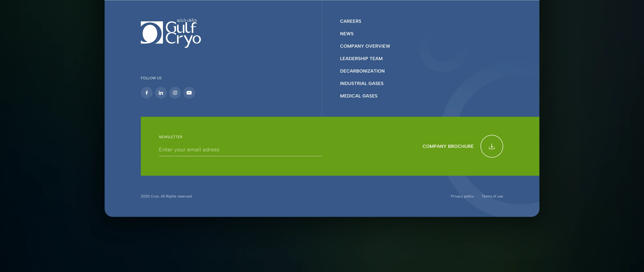Open Industrial Gases section
Image resolution: width=644 pixels, height=272 pixels.
pyautogui.click(x=361, y=83)
